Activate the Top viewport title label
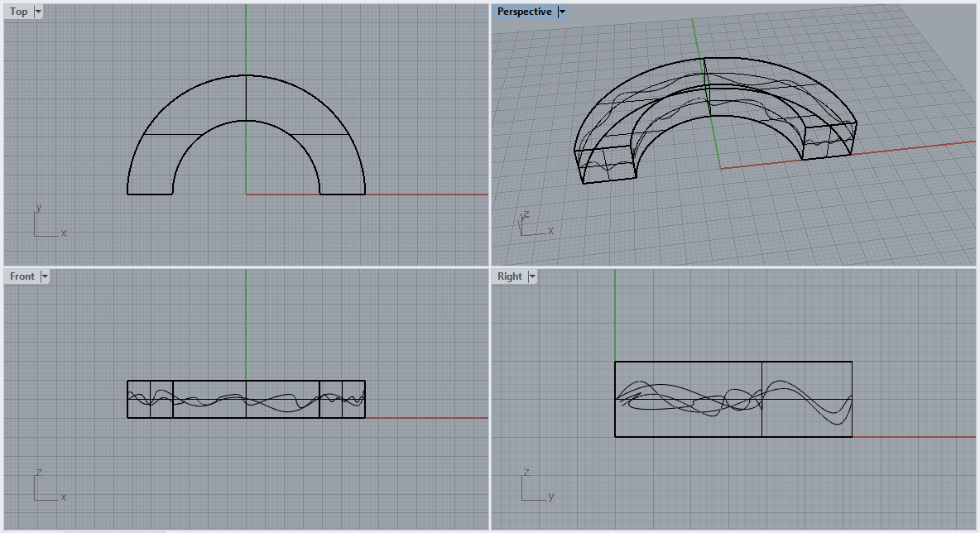 [18, 12]
